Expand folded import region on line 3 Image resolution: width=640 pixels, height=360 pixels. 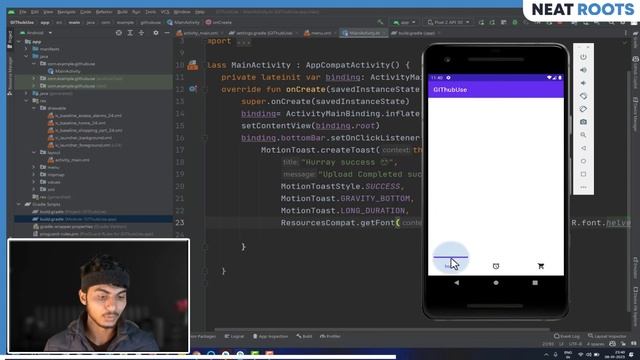pos(243,42)
